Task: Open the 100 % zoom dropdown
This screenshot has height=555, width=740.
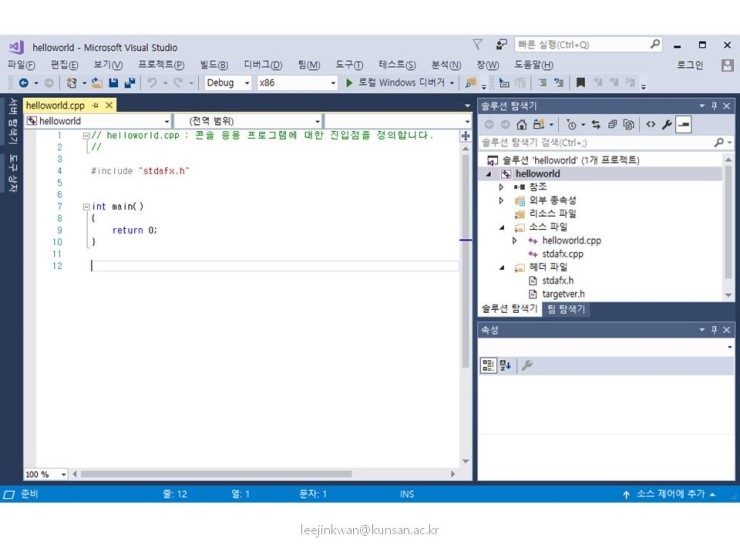Action: [64, 475]
